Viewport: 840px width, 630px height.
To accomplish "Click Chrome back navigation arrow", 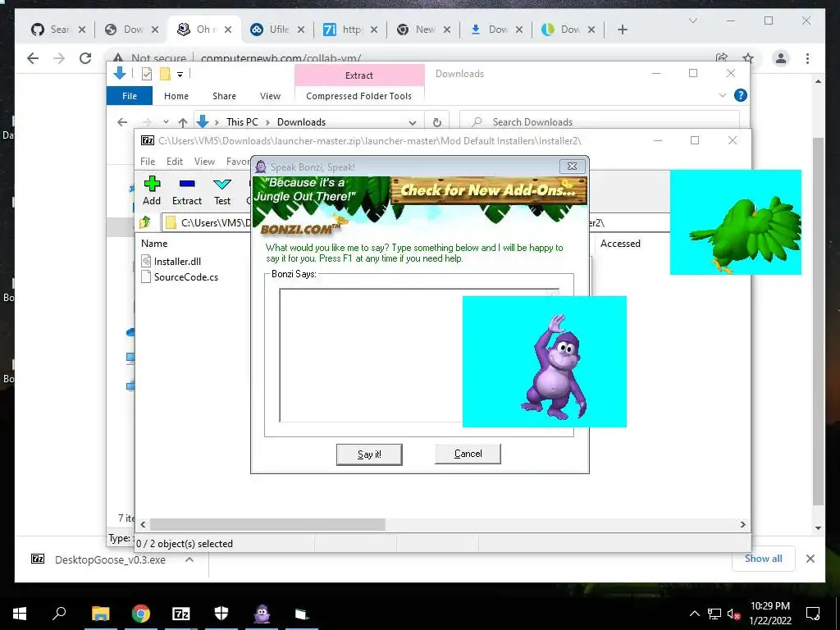I will [x=33, y=58].
